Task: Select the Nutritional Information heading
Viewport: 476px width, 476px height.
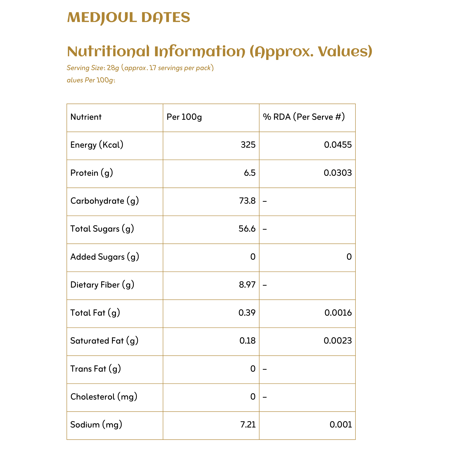Action: point(219,51)
